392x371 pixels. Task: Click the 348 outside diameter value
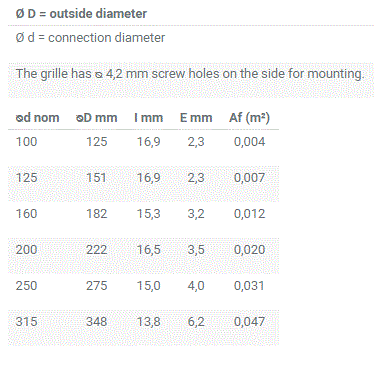point(97,322)
